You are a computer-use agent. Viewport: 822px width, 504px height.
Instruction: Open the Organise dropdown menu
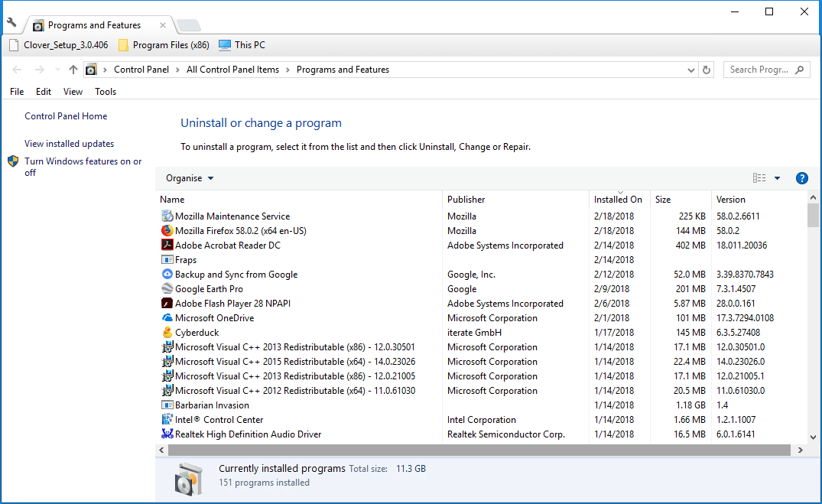pyautogui.click(x=189, y=178)
